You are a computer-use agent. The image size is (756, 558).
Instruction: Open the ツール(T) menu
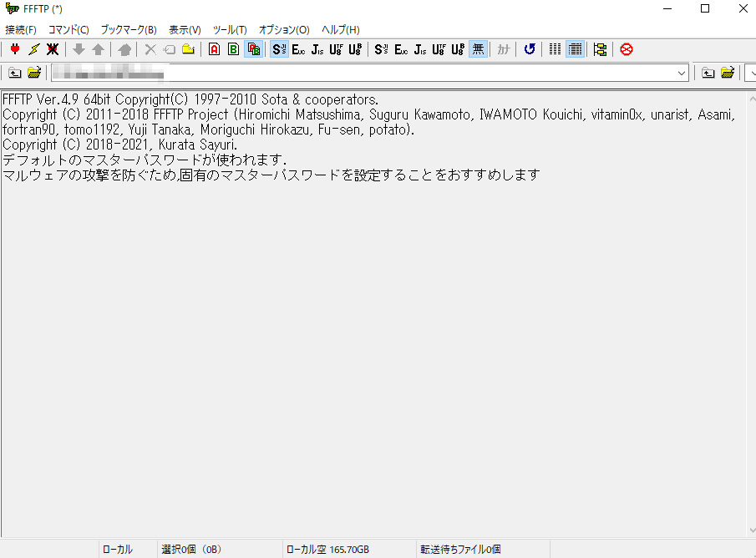point(230,30)
